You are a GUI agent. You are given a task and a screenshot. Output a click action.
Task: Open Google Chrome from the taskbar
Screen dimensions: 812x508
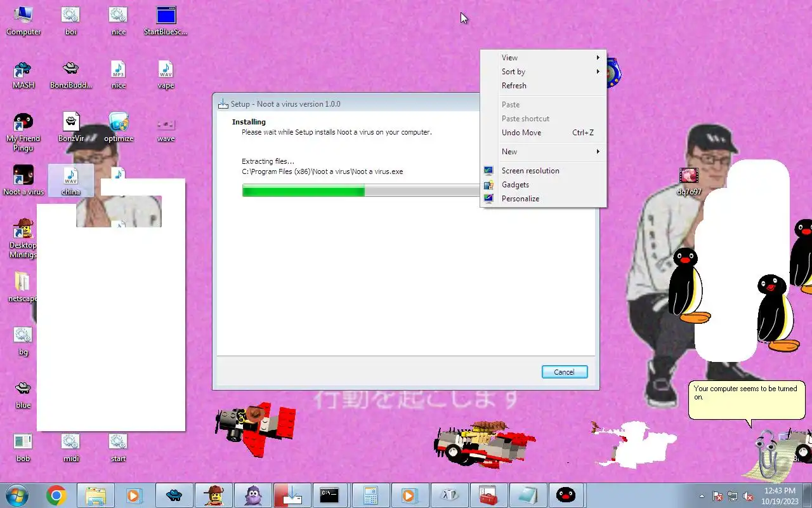pos(56,495)
